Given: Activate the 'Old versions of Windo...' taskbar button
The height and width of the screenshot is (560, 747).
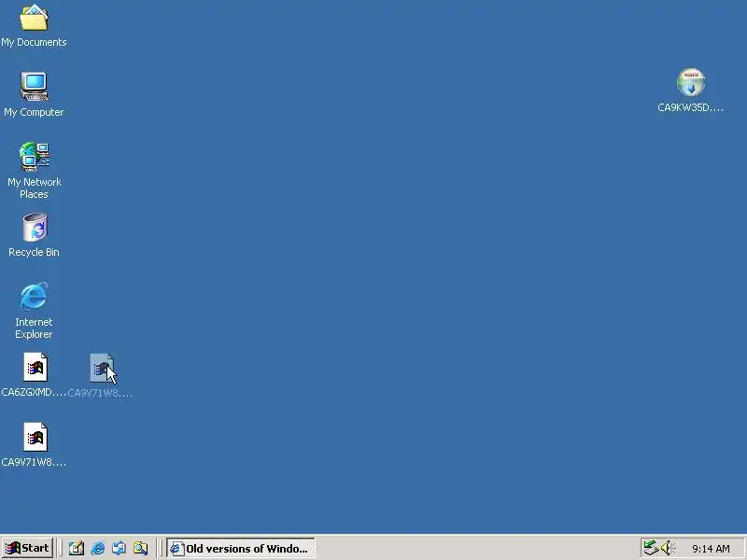Looking at the screenshot, I should coord(241,548).
